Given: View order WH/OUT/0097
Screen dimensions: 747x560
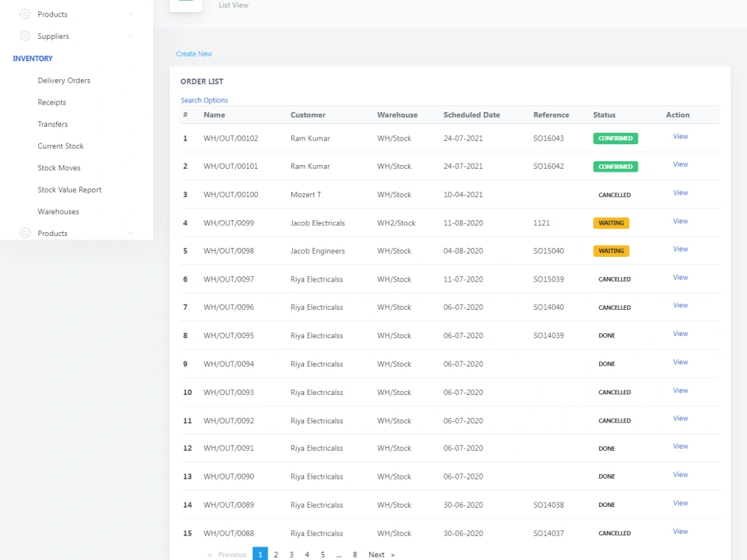Looking at the screenshot, I should [x=681, y=277].
